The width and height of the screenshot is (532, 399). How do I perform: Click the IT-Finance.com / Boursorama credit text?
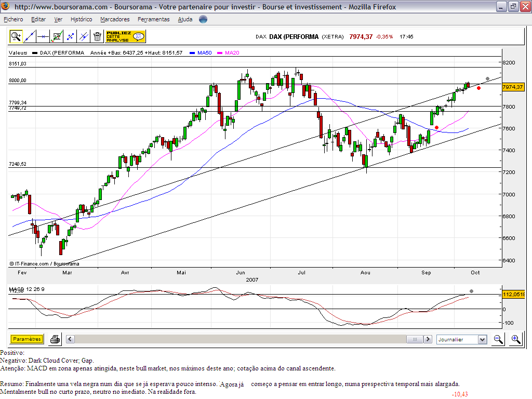click(45, 263)
